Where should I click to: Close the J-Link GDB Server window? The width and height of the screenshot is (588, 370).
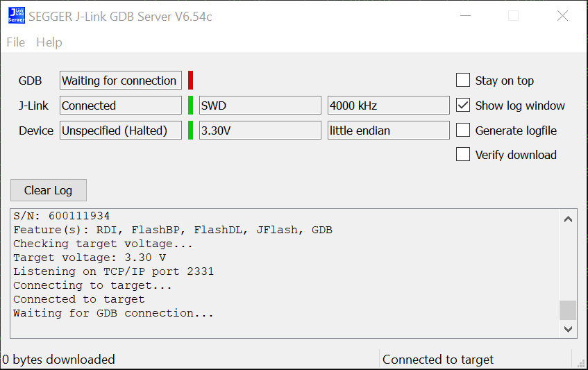coord(562,16)
